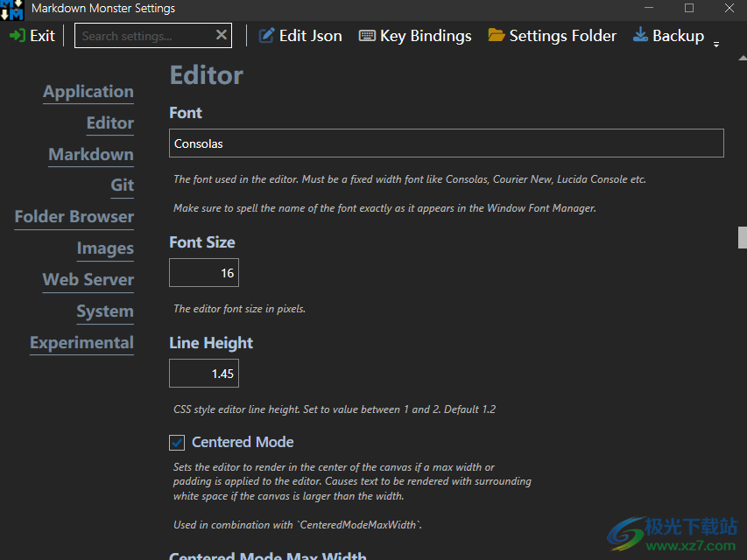Click the Line Height heading
Image resolution: width=747 pixels, height=560 pixels.
click(211, 343)
